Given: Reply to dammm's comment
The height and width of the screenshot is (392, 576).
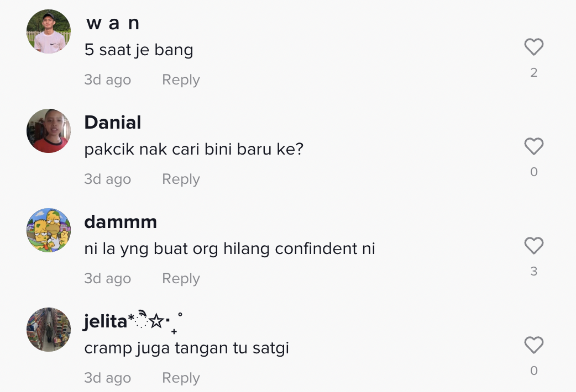Looking at the screenshot, I should (x=181, y=279).
